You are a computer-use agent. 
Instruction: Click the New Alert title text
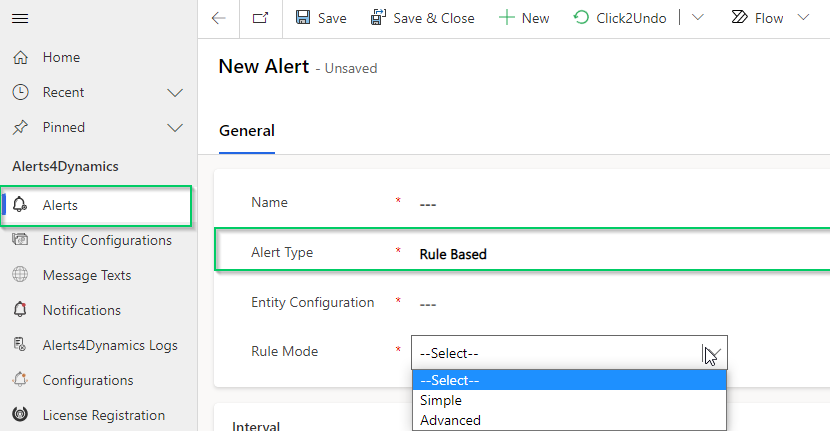click(264, 67)
